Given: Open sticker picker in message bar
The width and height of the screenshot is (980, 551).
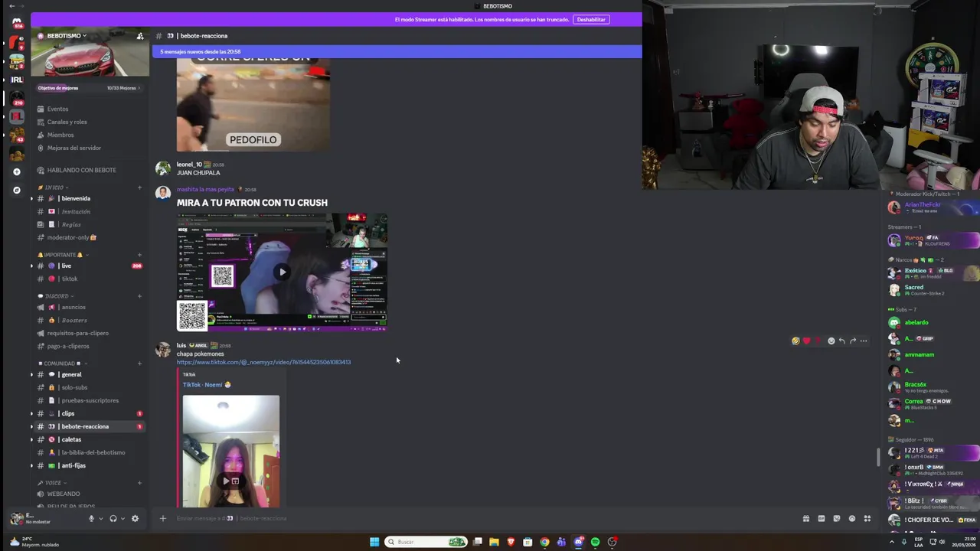Looking at the screenshot, I should tap(836, 518).
